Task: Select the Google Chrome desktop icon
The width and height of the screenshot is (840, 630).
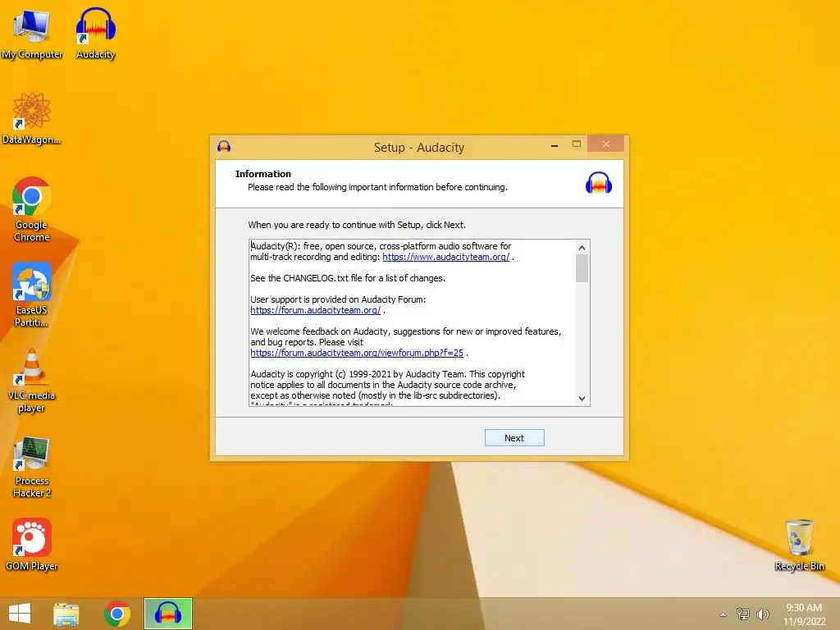Action: click(x=32, y=209)
